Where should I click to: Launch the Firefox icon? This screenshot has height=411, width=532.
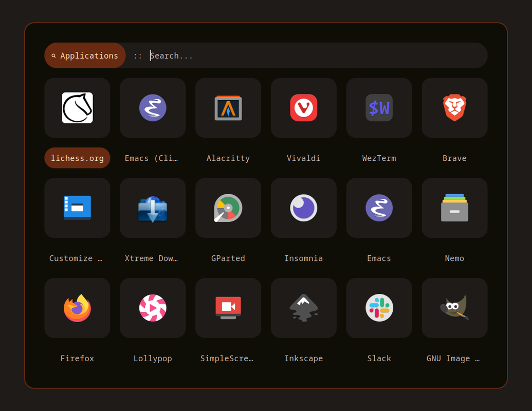[x=77, y=308]
